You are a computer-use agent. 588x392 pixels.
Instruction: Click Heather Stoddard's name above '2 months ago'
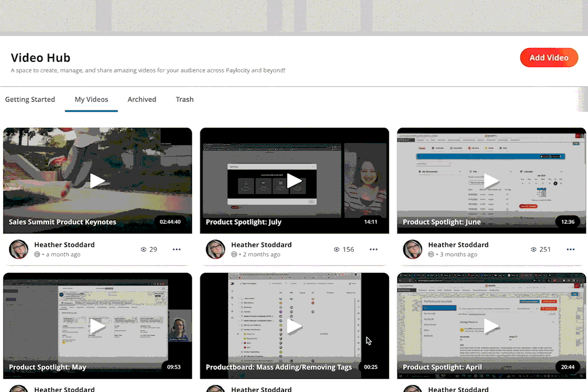coord(261,245)
